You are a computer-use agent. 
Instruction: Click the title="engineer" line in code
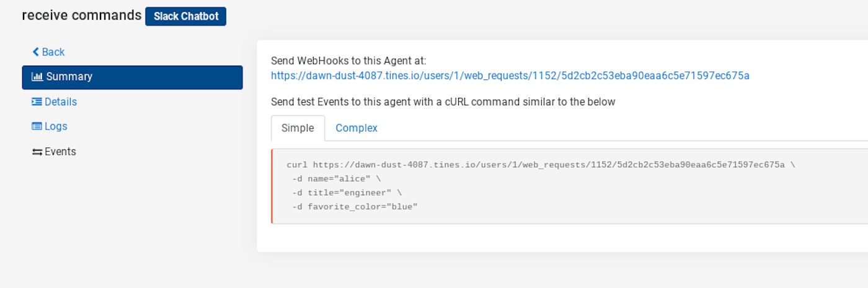pos(347,193)
